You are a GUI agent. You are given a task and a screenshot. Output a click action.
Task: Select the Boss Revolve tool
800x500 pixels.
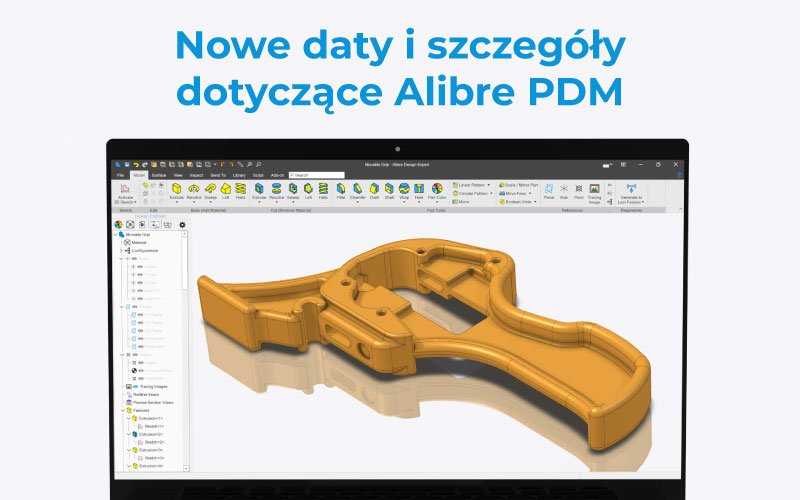click(194, 191)
